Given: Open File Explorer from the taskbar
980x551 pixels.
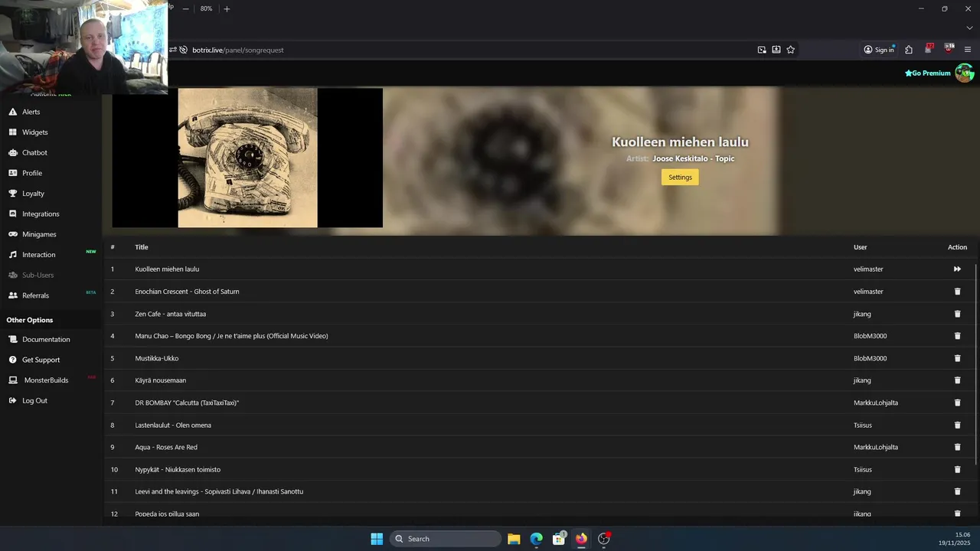Looking at the screenshot, I should tap(514, 539).
